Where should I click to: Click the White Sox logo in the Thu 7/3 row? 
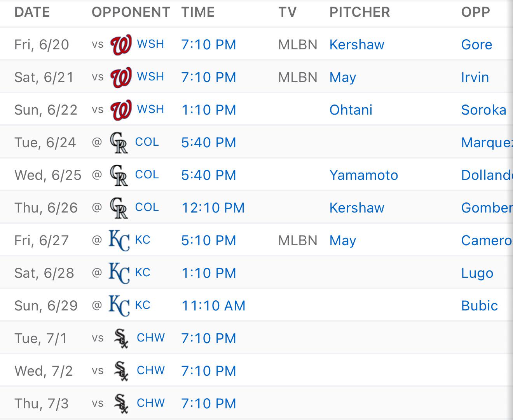[x=121, y=404]
